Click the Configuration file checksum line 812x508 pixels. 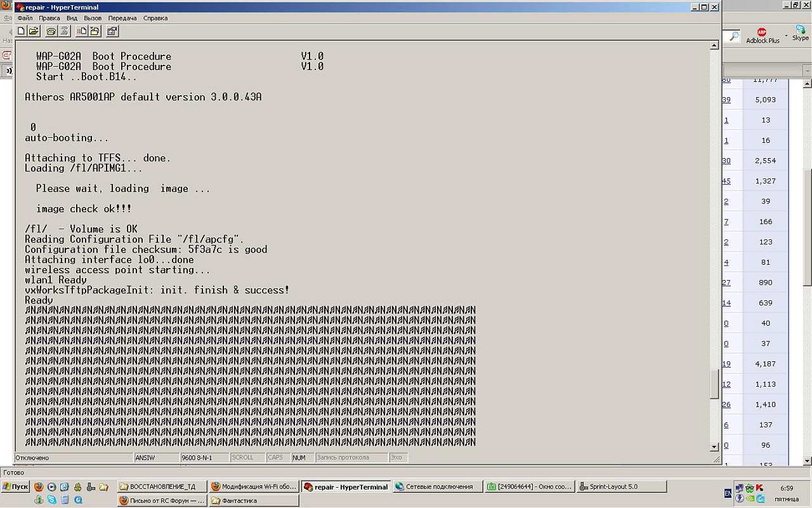coord(146,250)
